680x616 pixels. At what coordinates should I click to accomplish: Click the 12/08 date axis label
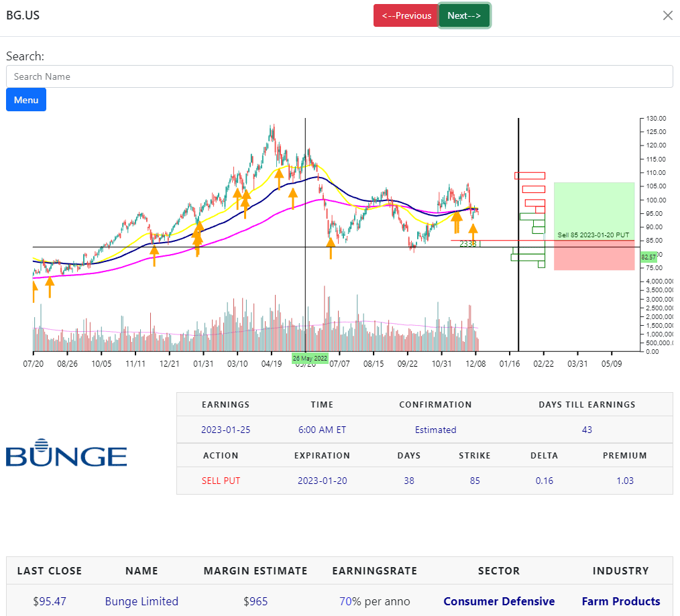tap(475, 364)
